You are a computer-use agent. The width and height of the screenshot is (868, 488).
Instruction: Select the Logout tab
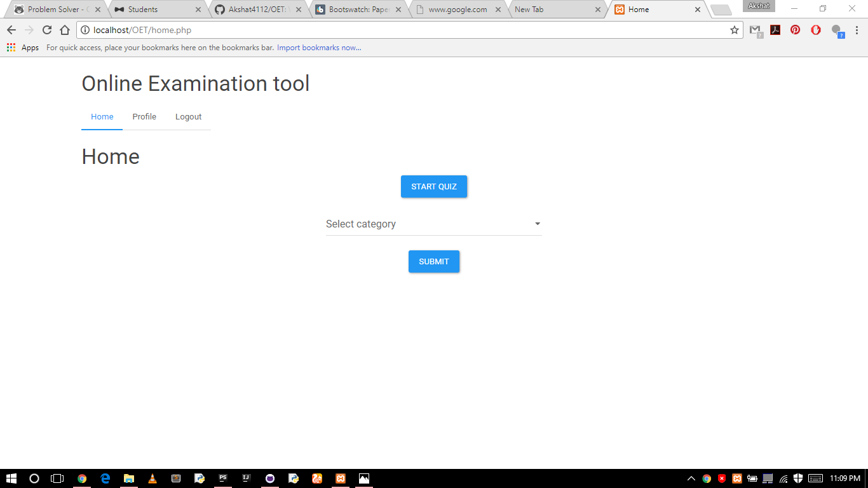[188, 117]
